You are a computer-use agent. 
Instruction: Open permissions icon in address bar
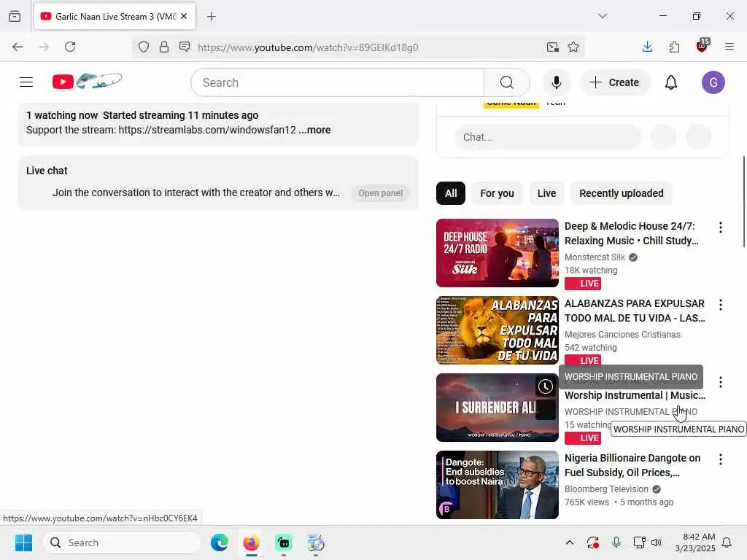click(185, 47)
